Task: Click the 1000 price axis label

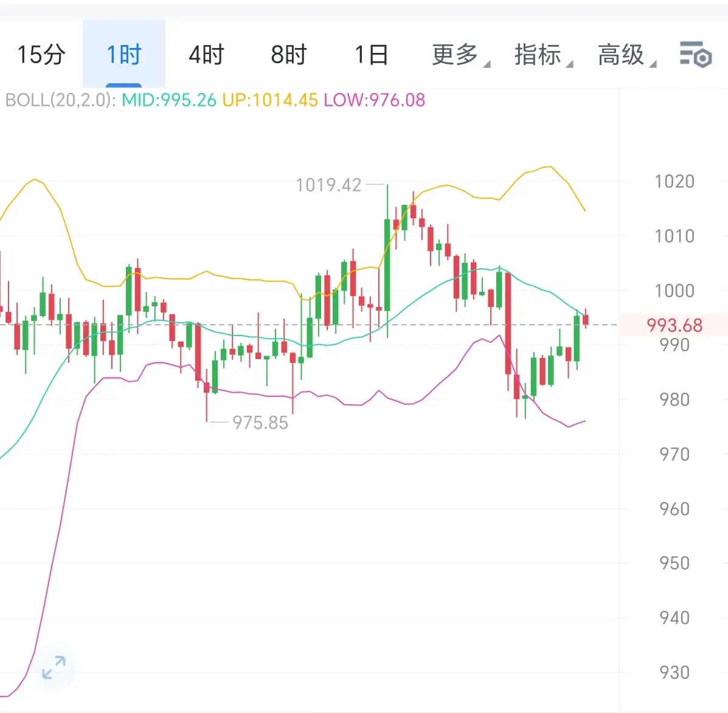Action: coord(674,291)
